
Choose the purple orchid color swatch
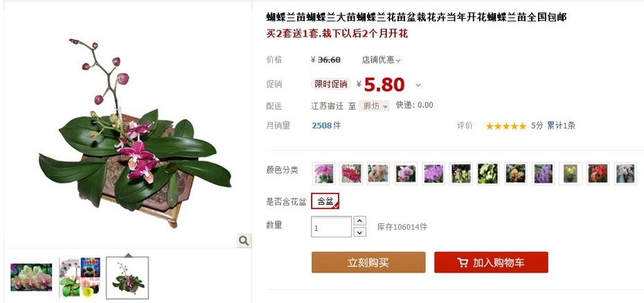(x=433, y=173)
